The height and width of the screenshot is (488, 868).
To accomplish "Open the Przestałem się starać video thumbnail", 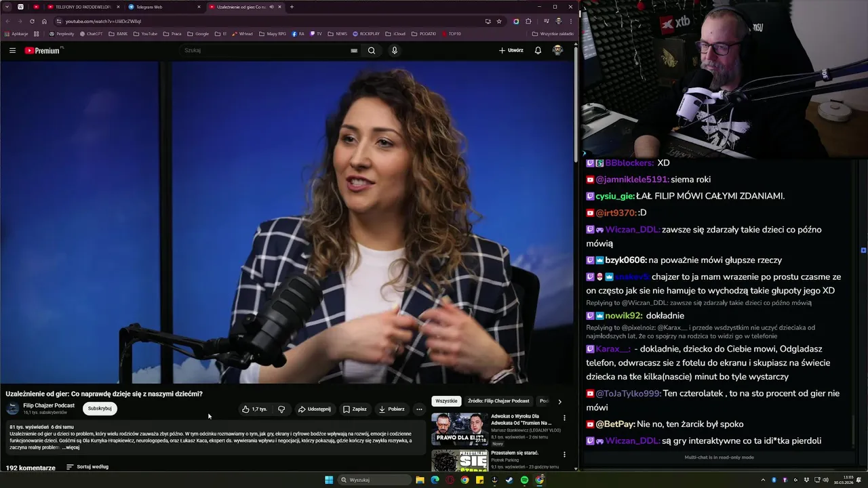I will pyautogui.click(x=459, y=461).
